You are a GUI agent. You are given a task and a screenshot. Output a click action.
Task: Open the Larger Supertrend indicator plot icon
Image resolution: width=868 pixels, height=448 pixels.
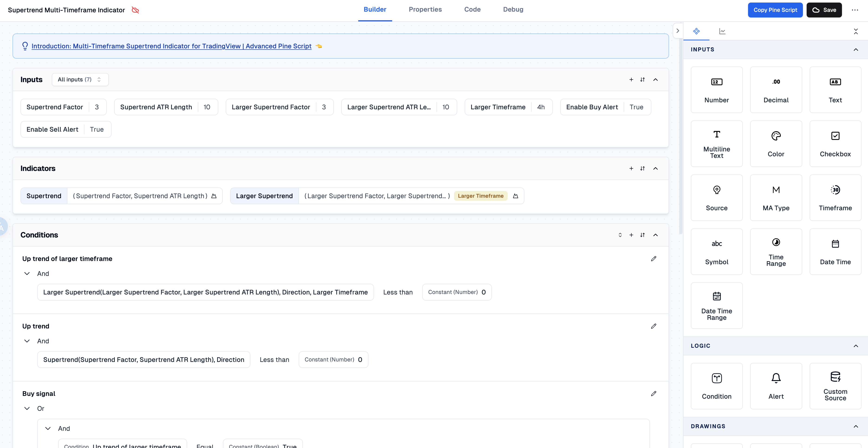(515, 196)
